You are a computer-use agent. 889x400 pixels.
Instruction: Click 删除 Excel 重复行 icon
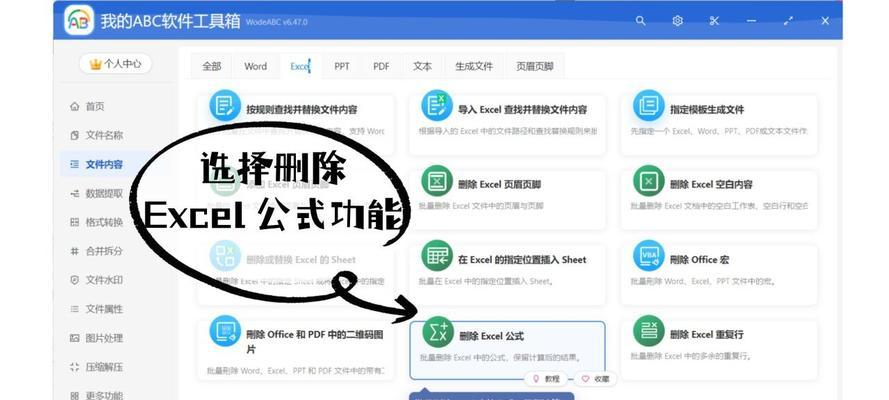pos(649,331)
